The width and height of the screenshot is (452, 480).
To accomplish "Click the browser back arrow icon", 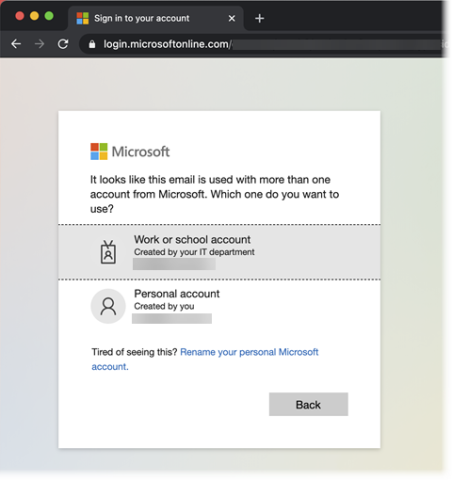I will [x=16, y=44].
